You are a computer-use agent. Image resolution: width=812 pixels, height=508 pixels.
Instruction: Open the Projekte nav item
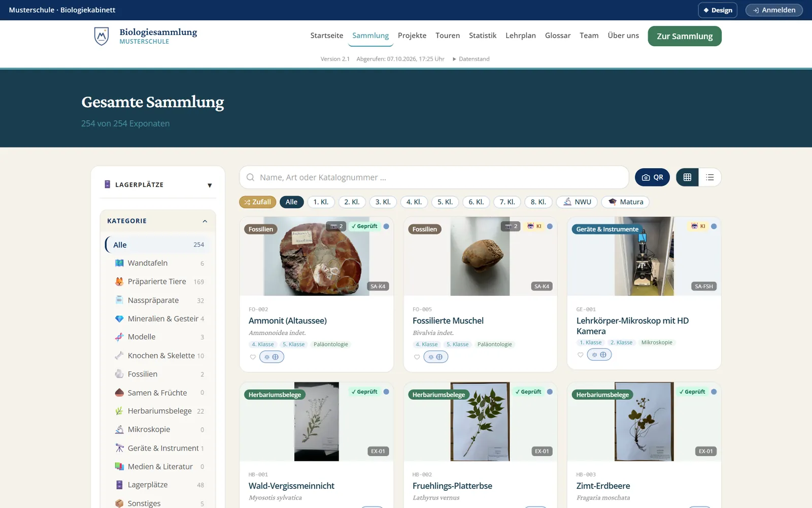click(x=412, y=36)
